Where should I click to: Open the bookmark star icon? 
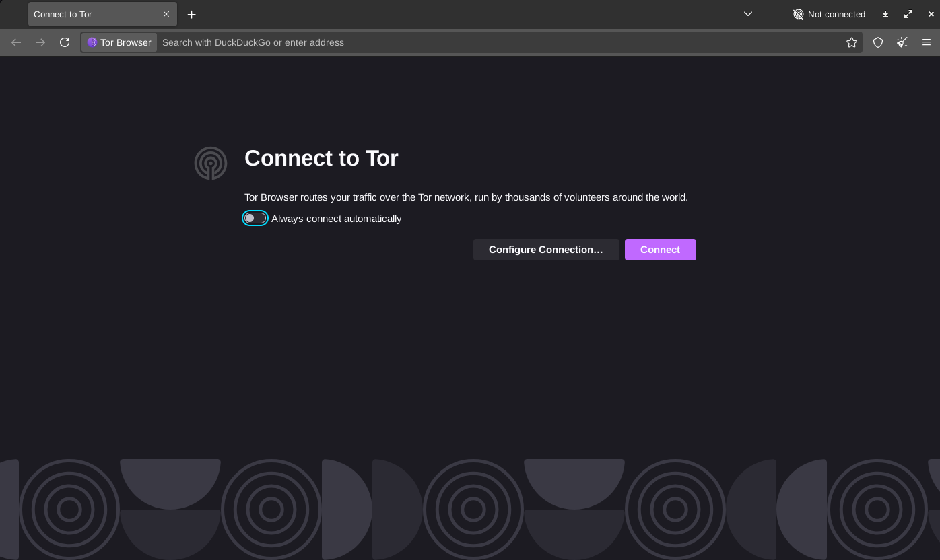coord(852,42)
